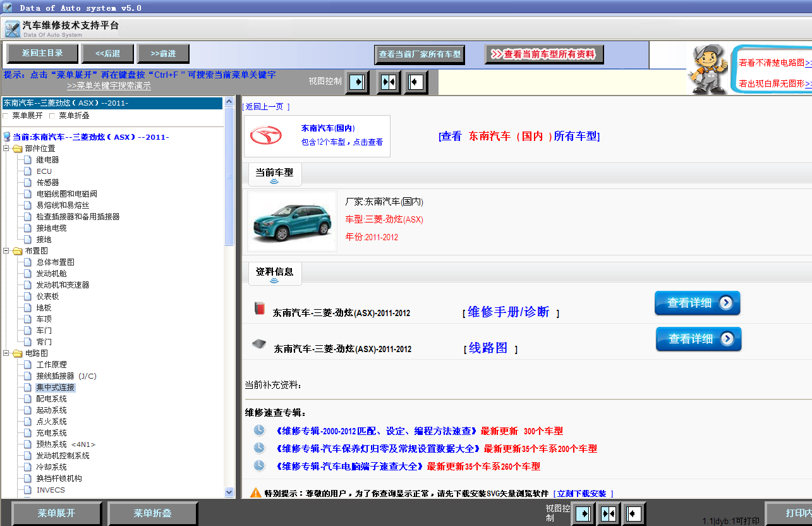Screen dimensions: 812x526
Task: Select 发动机控制系统 in the tree
Action: pyautogui.click(x=63, y=456)
